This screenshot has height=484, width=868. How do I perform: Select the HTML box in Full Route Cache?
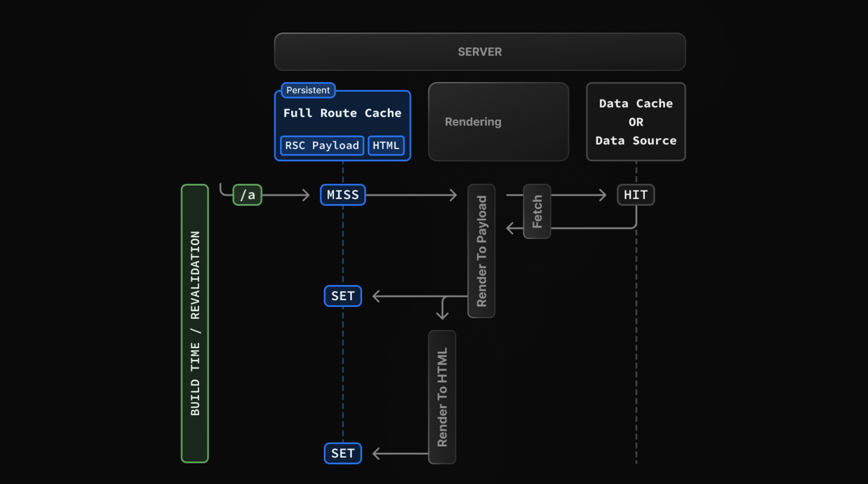coord(386,145)
